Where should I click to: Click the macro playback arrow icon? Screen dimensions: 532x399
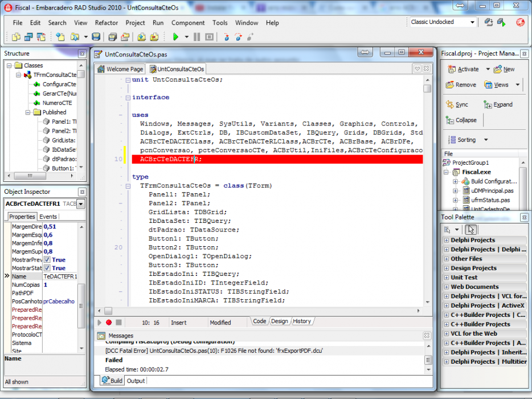coord(100,323)
